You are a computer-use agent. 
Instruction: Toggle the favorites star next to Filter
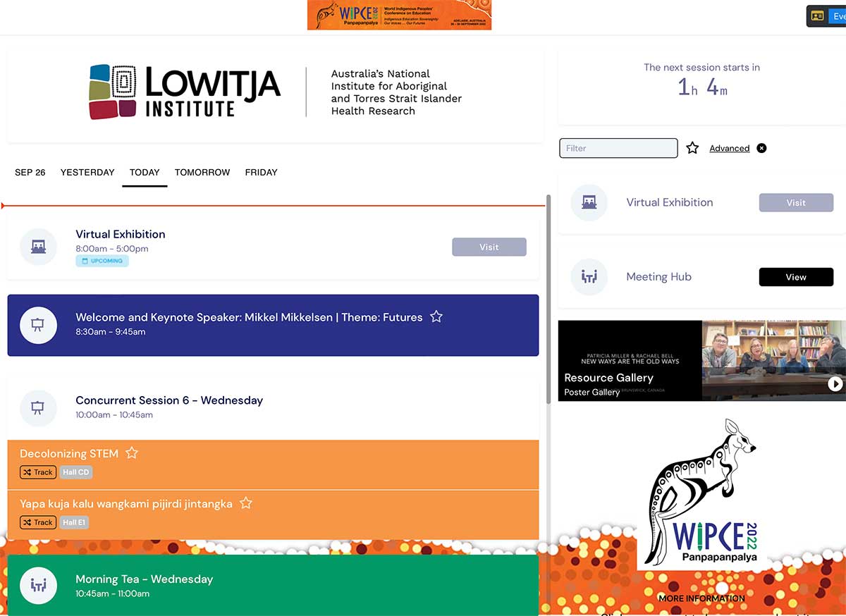(x=692, y=148)
